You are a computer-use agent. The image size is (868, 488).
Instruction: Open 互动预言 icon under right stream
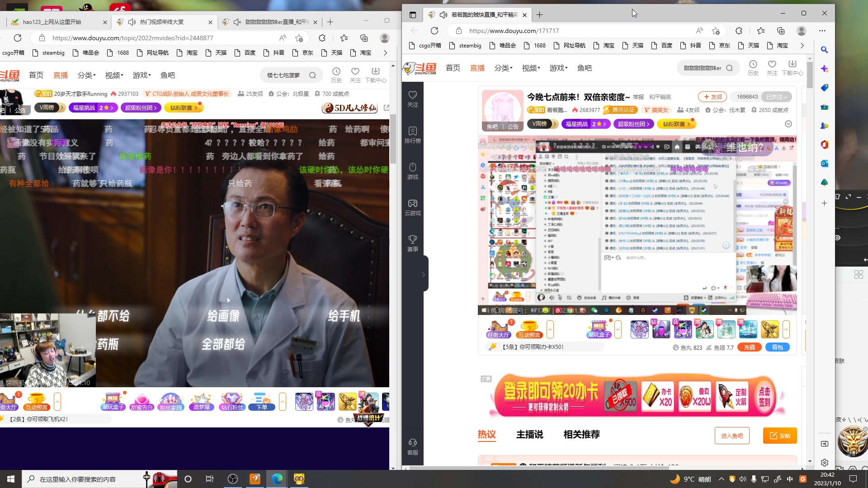coord(529,329)
